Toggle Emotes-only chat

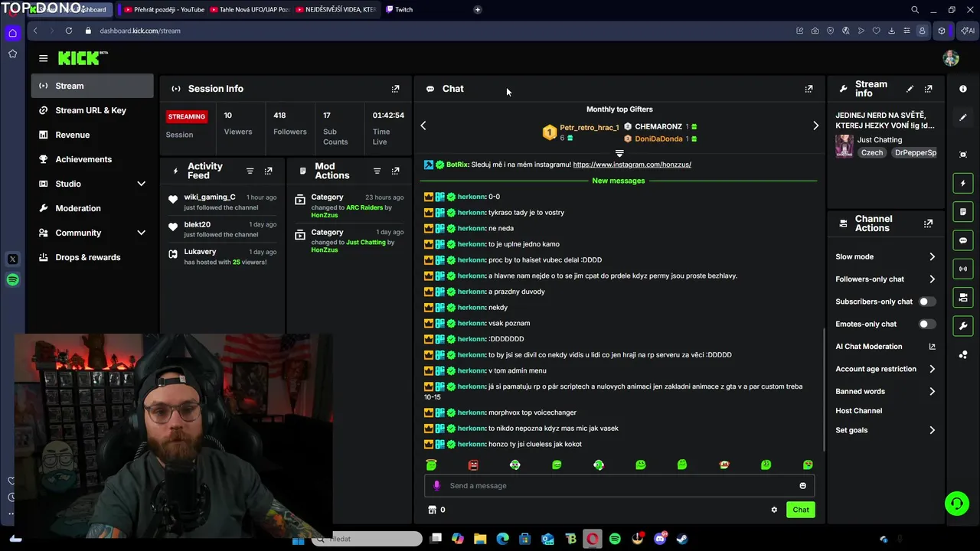[927, 324]
